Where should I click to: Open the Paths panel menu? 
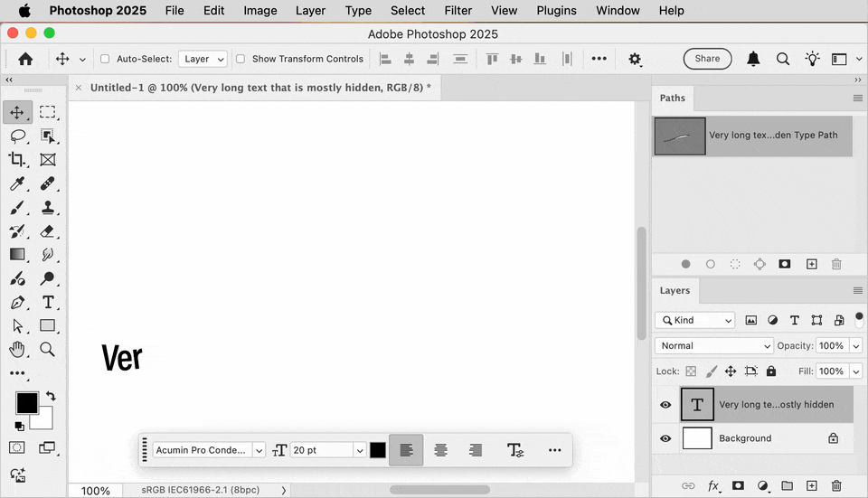857,98
